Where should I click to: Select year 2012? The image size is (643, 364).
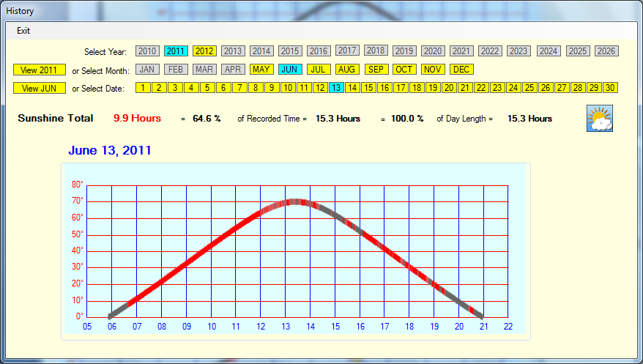204,51
